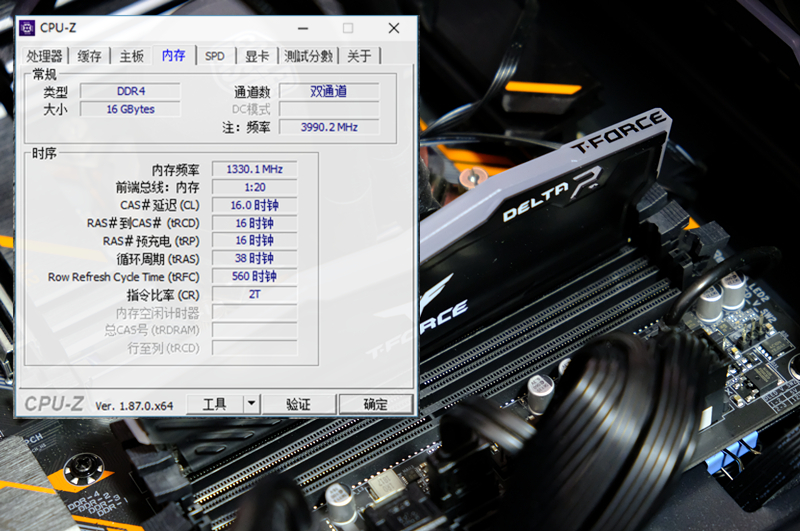This screenshot has height=531, width=800.
Task: Click the 双通道 channel field
Action: (329, 91)
